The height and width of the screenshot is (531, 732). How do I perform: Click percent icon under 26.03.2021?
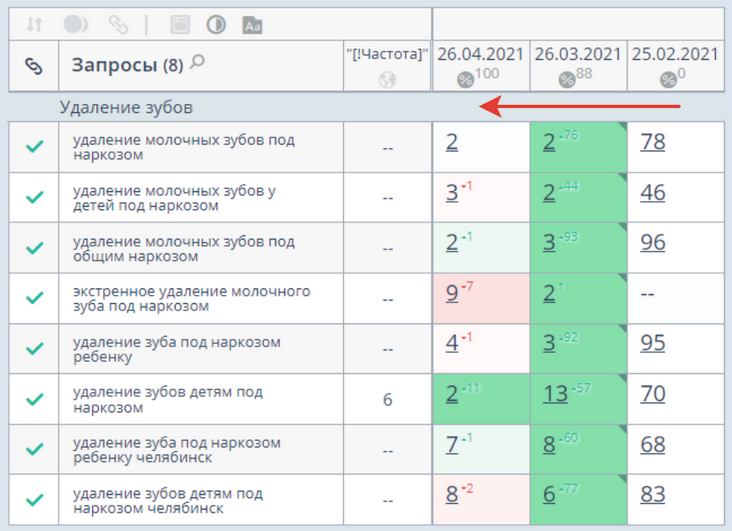pyautogui.click(x=567, y=80)
